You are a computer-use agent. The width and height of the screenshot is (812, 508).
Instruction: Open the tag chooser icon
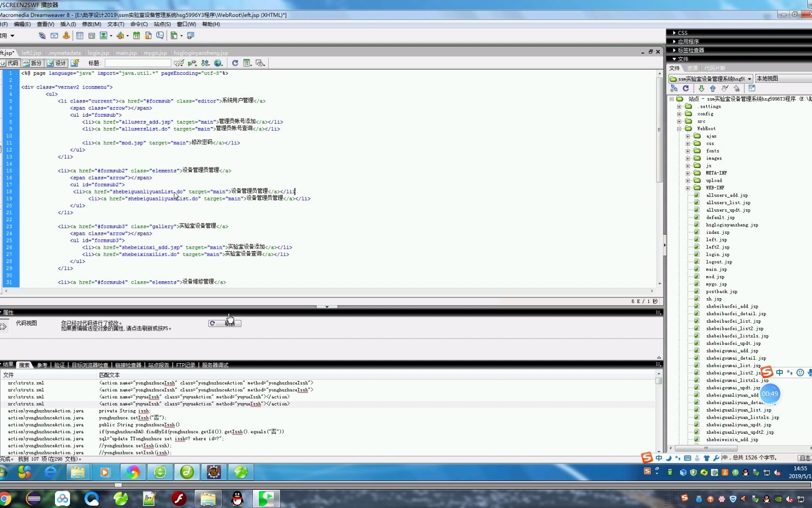click(190, 36)
